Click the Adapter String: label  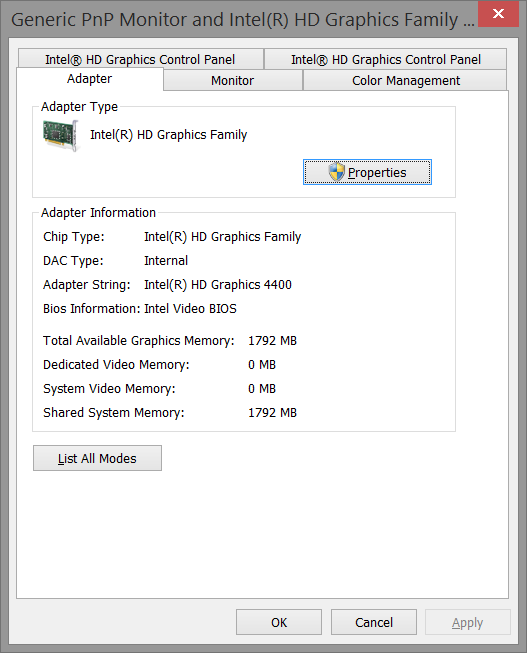87,285
